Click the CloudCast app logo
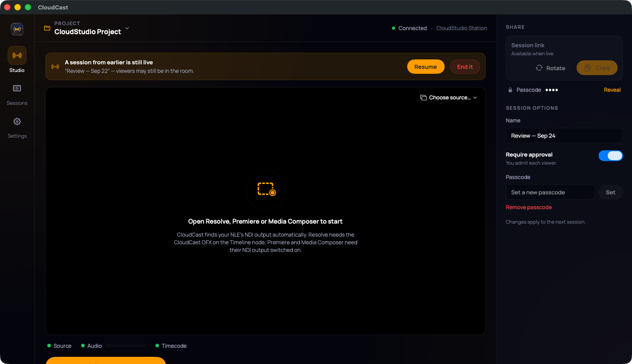The height and width of the screenshot is (364, 632). pyautogui.click(x=17, y=29)
